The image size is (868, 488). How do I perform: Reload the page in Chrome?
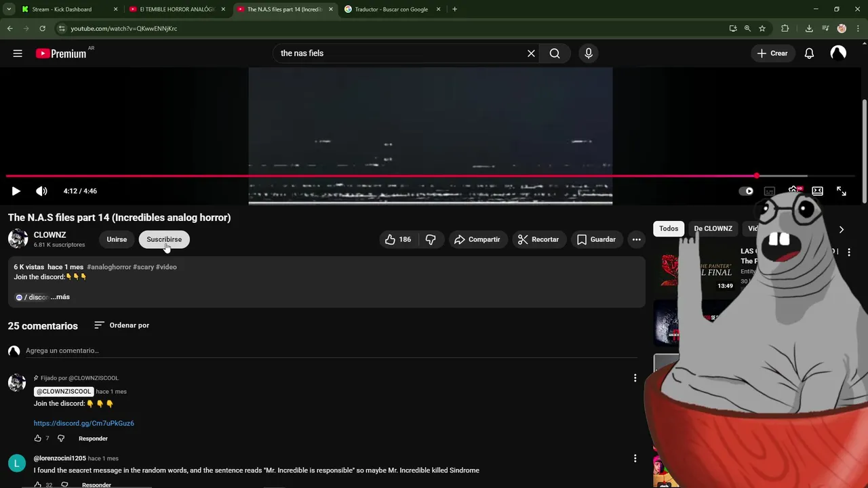(42, 28)
